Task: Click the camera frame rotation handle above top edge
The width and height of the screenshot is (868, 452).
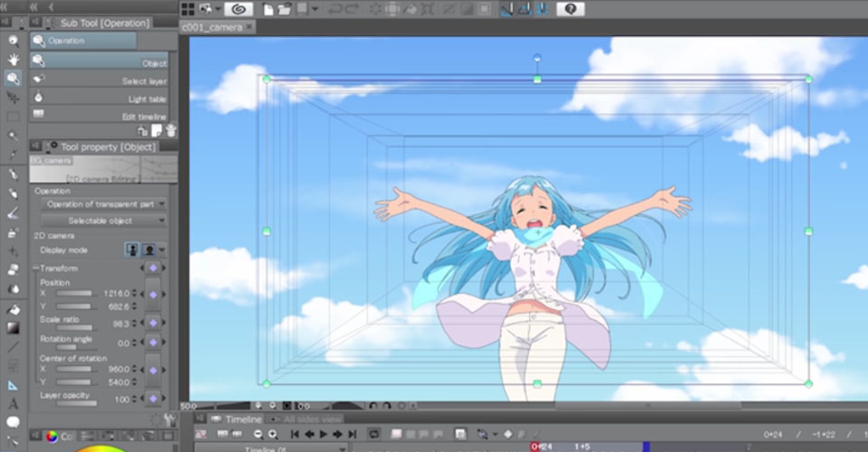Action: (x=537, y=58)
